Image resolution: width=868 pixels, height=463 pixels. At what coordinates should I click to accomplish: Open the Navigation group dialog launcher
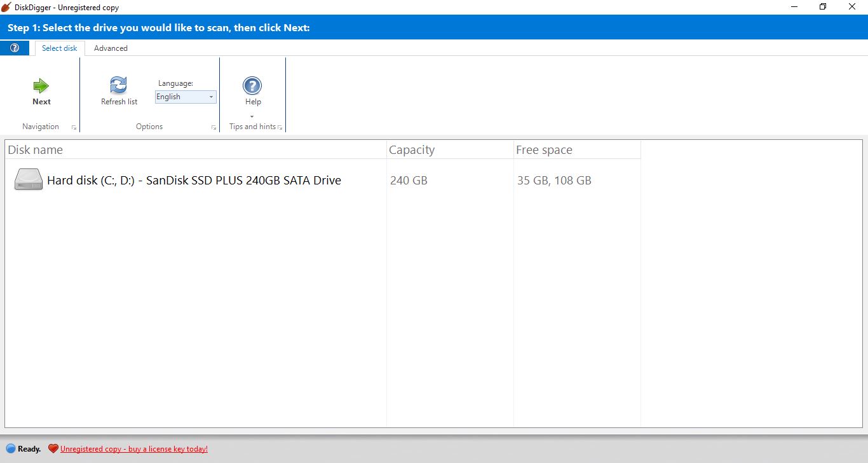tap(74, 128)
